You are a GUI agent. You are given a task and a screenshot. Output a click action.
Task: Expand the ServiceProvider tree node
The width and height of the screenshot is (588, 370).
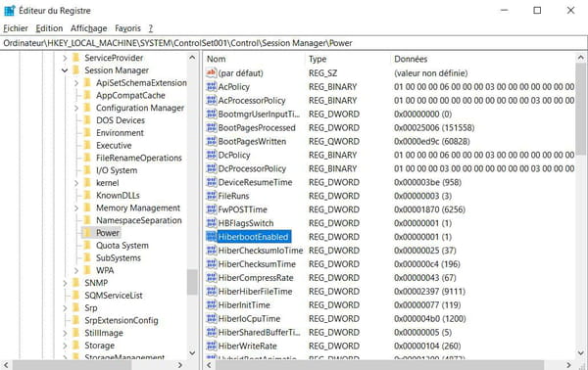coord(65,58)
